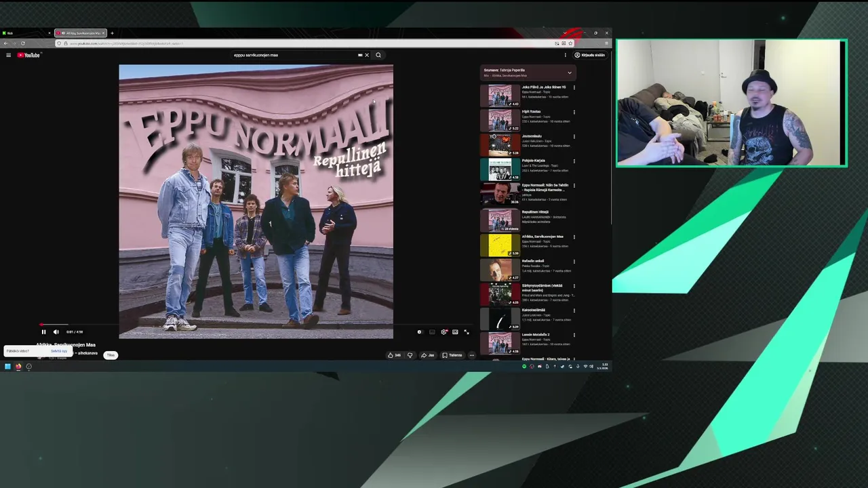
Task: Expand the Seuraava mix playlist chevron
Action: (570, 73)
